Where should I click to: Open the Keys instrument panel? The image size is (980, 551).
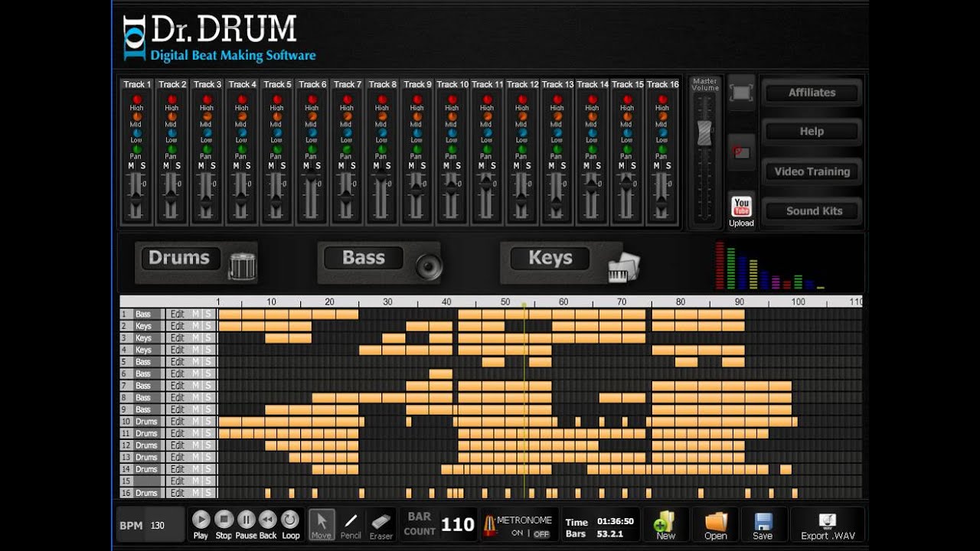pos(550,258)
